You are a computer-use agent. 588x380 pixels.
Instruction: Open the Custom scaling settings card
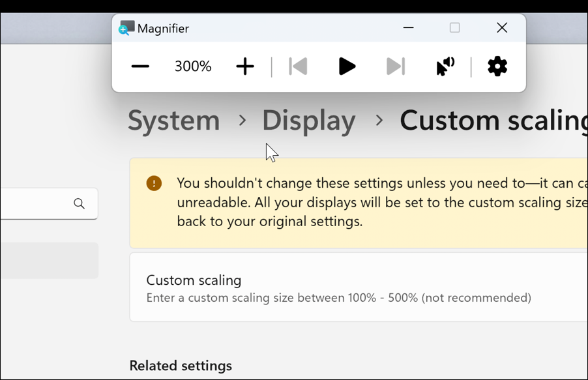359,287
